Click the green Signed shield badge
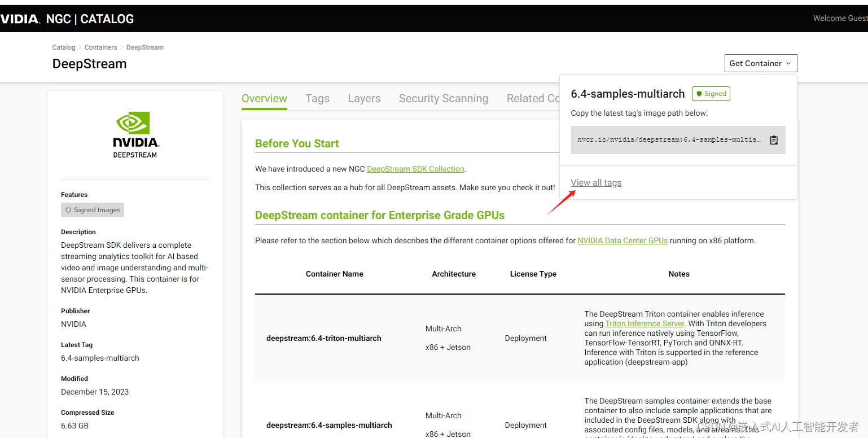The height and width of the screenshot is (438, 868). click(711, 94)
